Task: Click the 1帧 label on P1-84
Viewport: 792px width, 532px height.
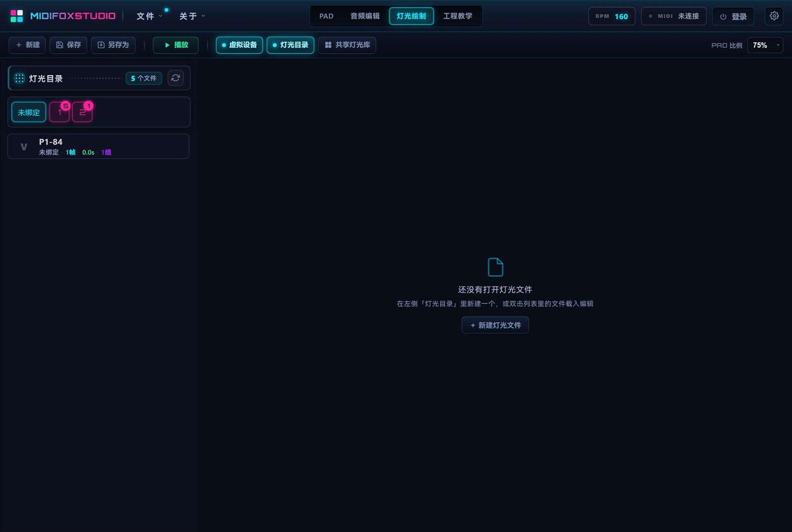Action: click(x=71, y=152)
